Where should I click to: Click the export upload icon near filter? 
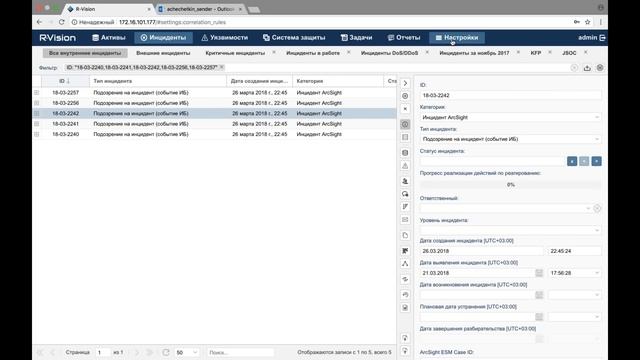(x=587, y=68)
